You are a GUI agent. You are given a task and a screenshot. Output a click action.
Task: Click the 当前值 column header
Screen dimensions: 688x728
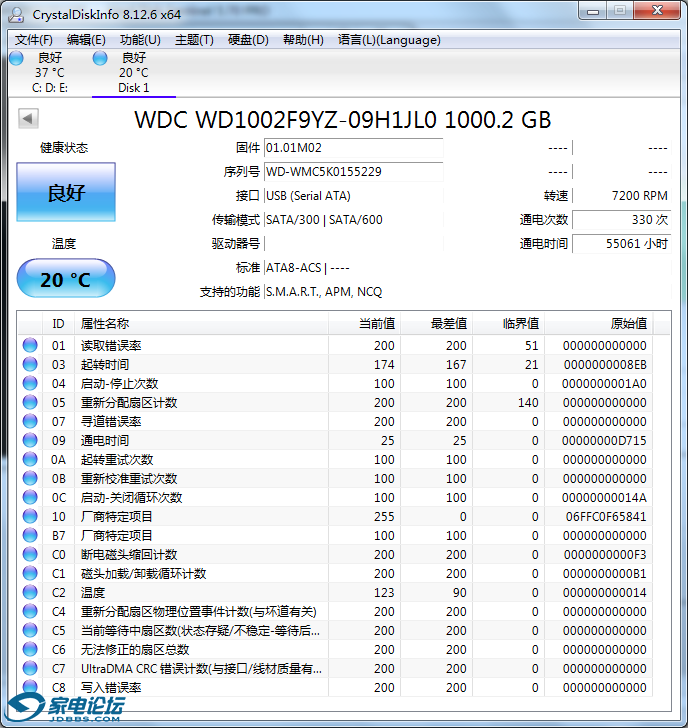click(365, 324)
